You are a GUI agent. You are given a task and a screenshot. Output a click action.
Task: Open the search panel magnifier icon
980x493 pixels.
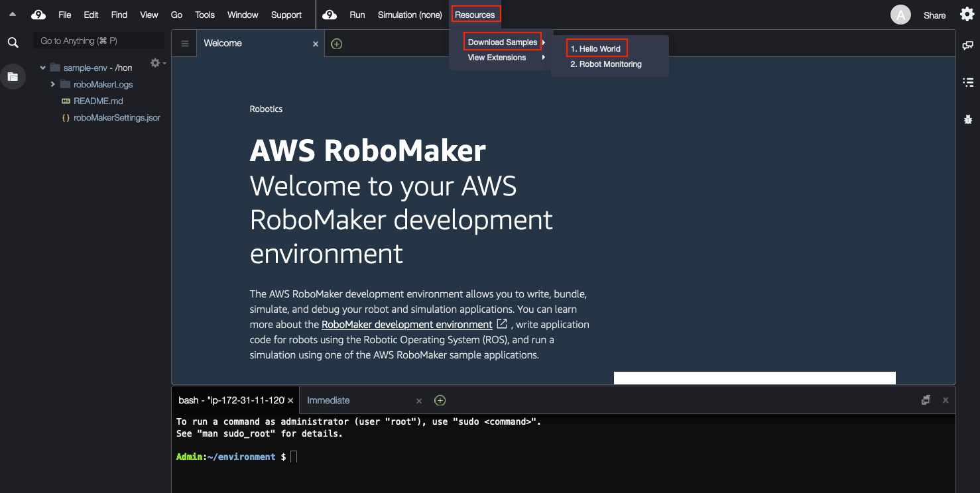[x=13, y=42]
